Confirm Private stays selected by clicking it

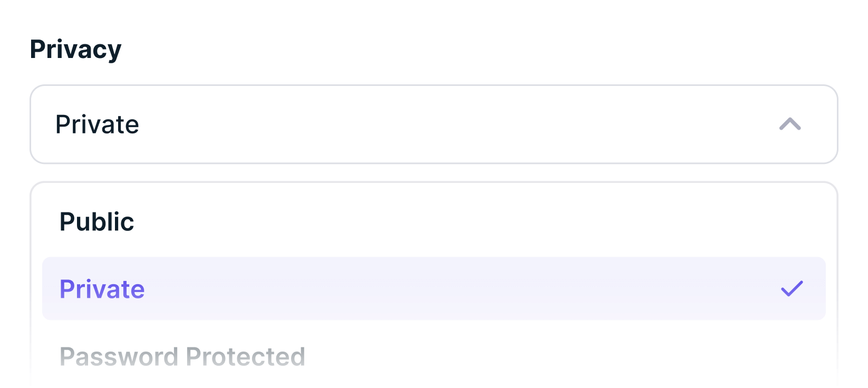(102, 288)
